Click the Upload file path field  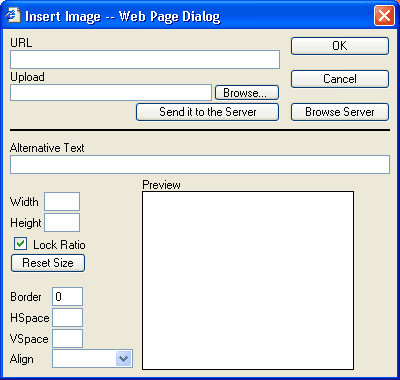point(111,93)
